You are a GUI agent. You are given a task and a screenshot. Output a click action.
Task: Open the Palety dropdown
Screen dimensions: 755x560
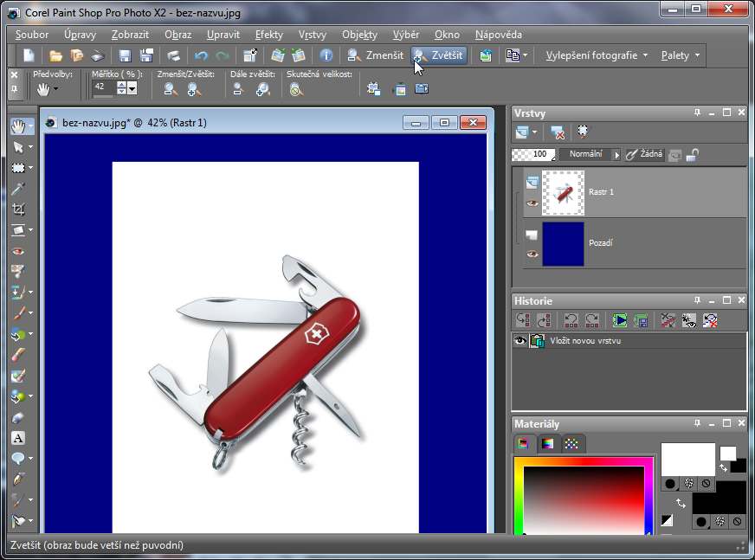680,55
